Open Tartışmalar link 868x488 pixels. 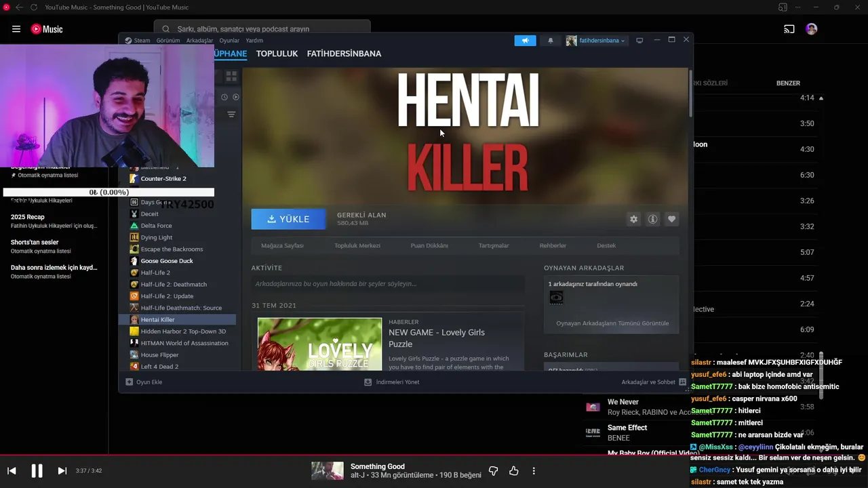click(494, 245)
